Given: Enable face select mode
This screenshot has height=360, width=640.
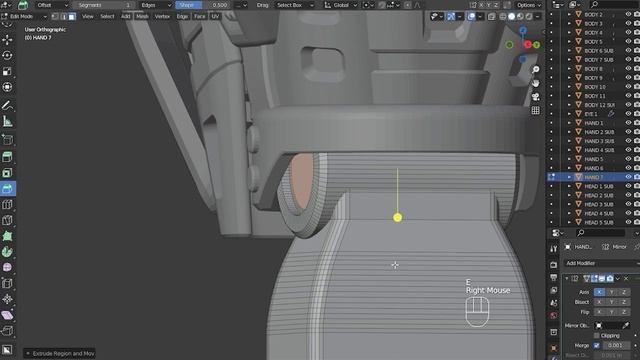Looking at the screenshot, I should [x=72, y=17].
